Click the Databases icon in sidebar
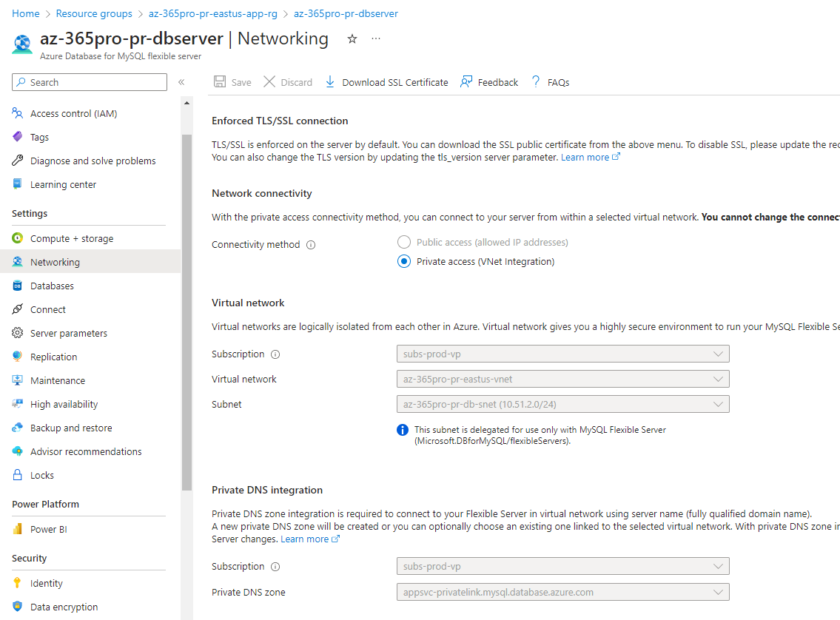This screenshot has height=620, width=840. tap(17, 286)
